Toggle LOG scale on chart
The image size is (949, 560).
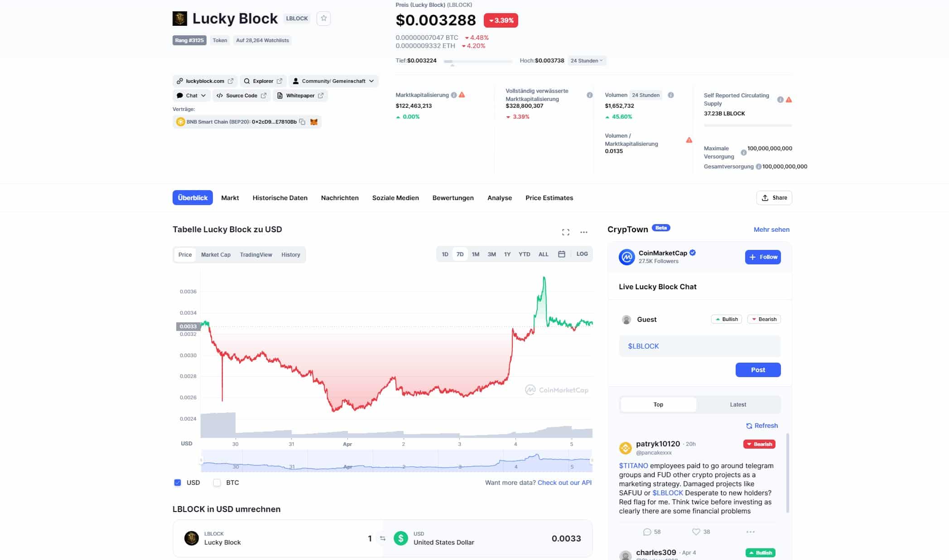(x=582, y=254)
